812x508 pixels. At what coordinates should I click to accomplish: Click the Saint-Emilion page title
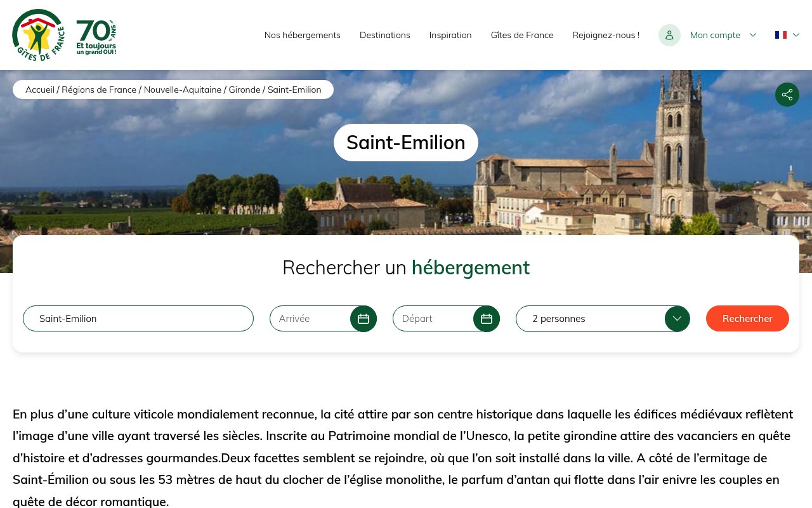tap(406, 142)
